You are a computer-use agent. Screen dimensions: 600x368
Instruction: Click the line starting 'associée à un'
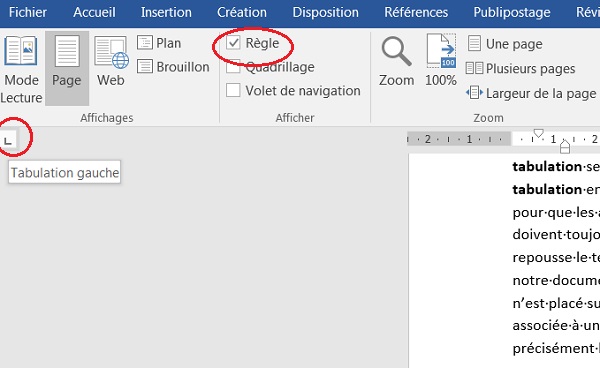(x=556, y=326)
